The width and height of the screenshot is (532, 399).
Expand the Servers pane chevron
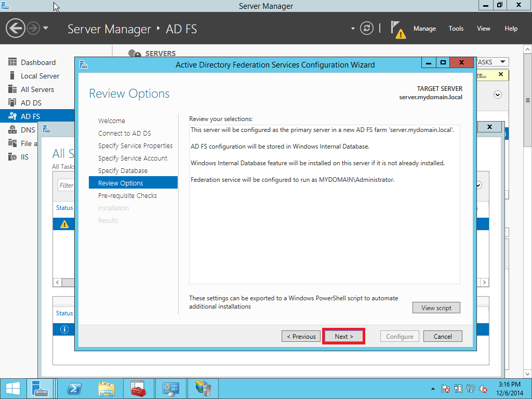pyautogui.click(x=498, y=95)
